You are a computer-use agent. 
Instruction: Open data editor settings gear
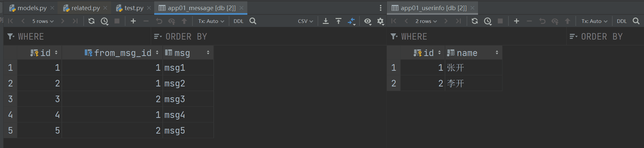[x=380, y=21]
